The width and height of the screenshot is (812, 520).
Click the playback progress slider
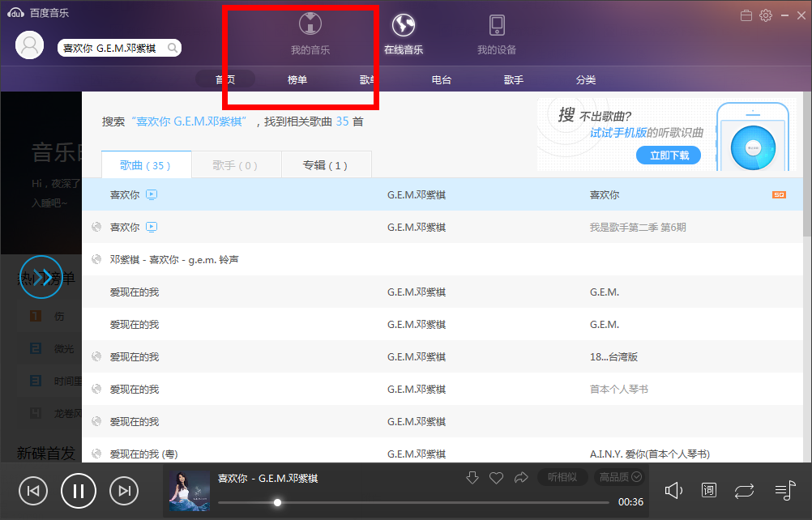coord(277,502)
